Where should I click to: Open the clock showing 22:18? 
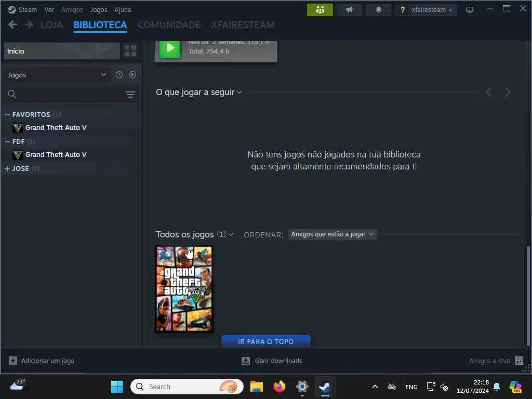(473, 387)
